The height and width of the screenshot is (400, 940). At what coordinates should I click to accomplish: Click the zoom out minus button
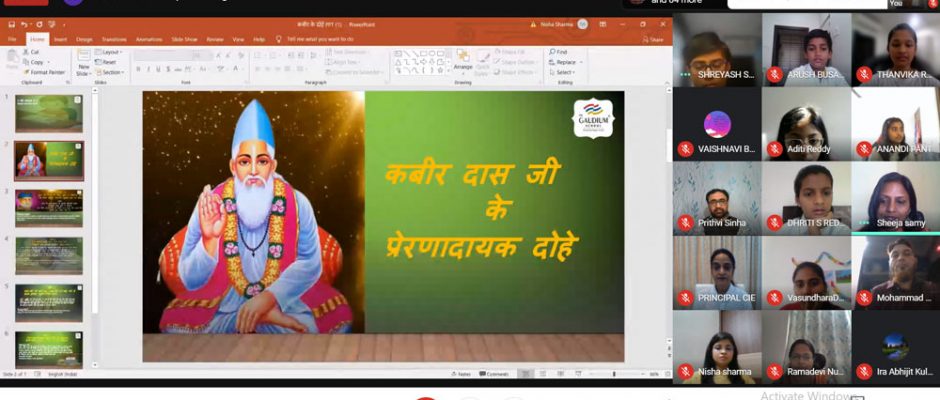pos(591,374)
